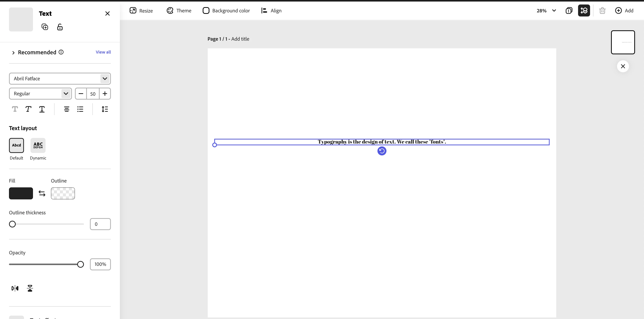Apply italic text formatting
Image resolution: width=644 pixels, height=319 pixels.
(x=28, y=109)
